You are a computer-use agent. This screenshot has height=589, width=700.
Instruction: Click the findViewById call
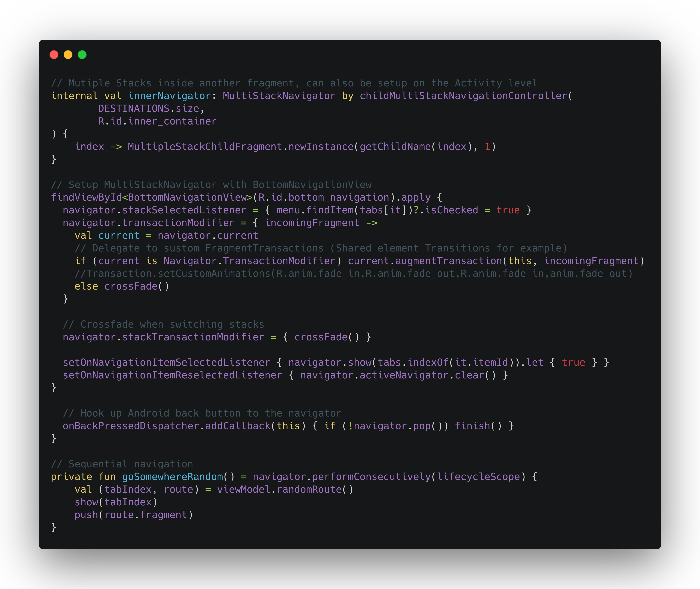tap(86, 197)
